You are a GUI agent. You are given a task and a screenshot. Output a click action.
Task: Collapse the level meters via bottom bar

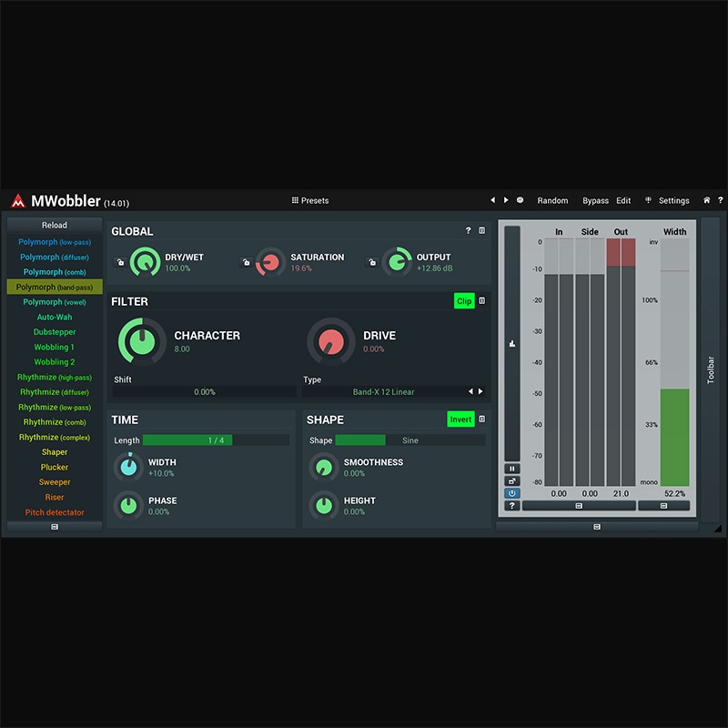579,506
